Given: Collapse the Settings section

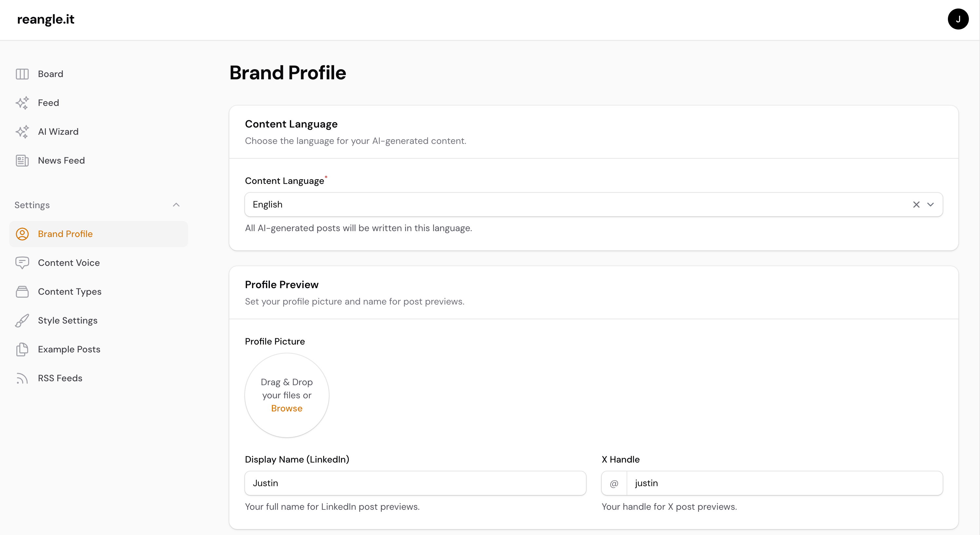Looking at the screenshot, I should 176,205.
